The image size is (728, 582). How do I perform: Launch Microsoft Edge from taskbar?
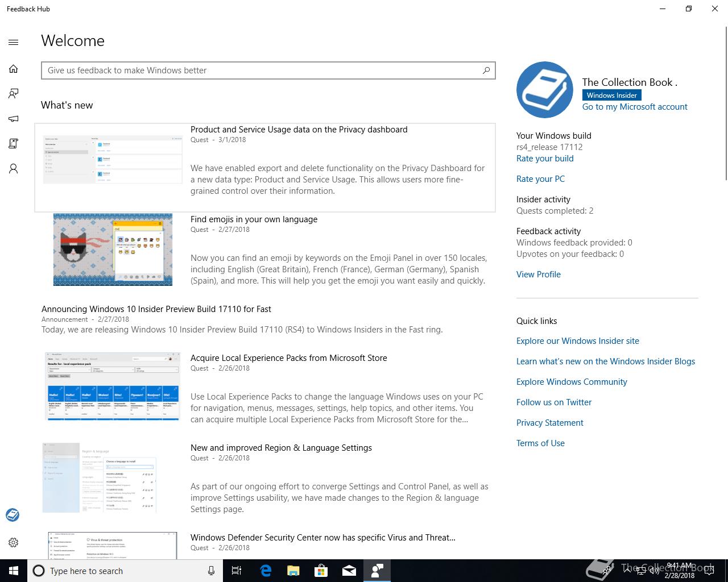pos(266,571)
